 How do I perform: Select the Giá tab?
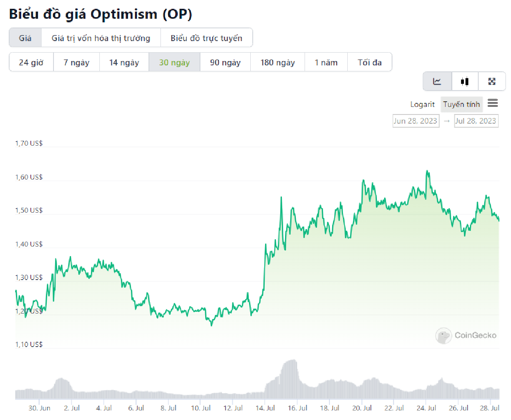coord(25,38)
